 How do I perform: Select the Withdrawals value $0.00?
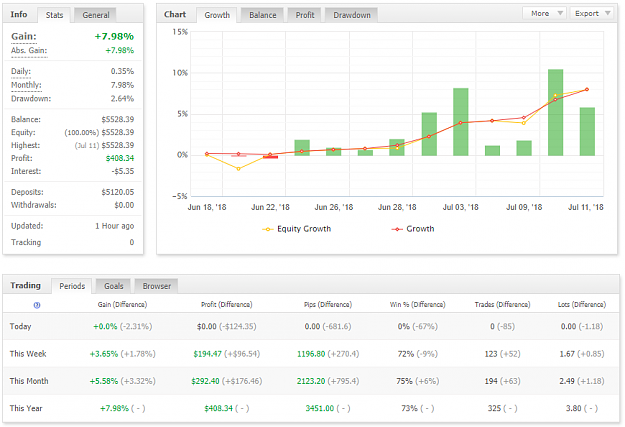pos(124,205)
